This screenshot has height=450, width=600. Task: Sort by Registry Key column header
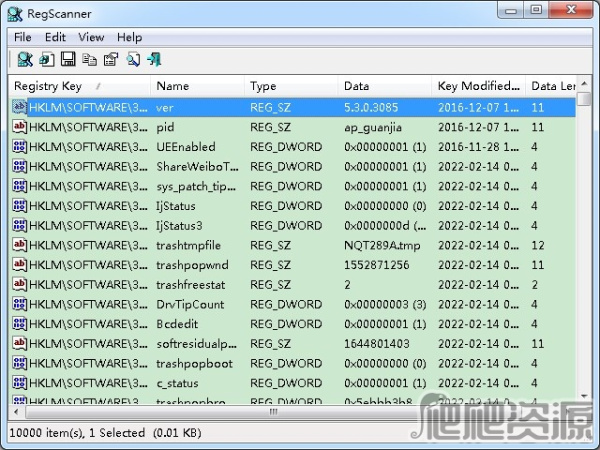tap(80, 86)
